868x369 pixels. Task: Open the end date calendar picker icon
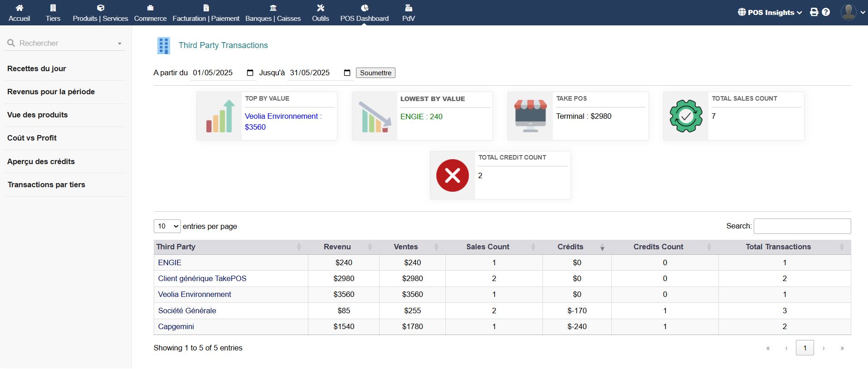347,73
